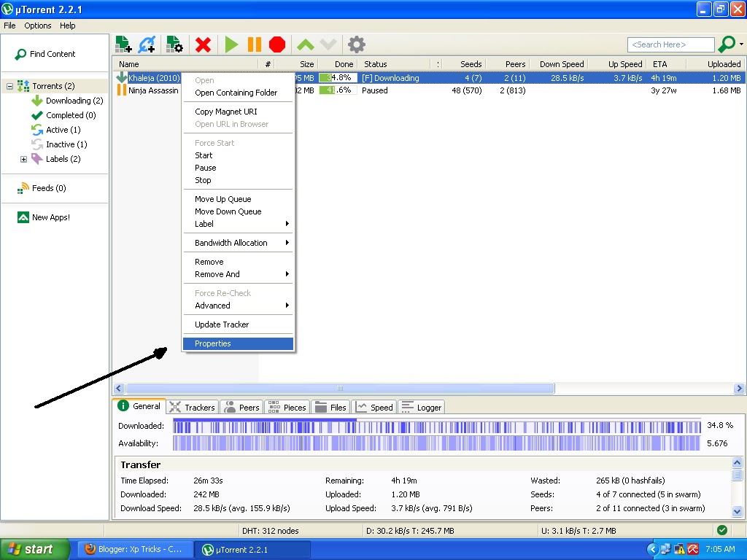The width and height of the screenshot is (747, 560).
Task: Click the green Start torrent icon
Action: [x=231, y=44]
